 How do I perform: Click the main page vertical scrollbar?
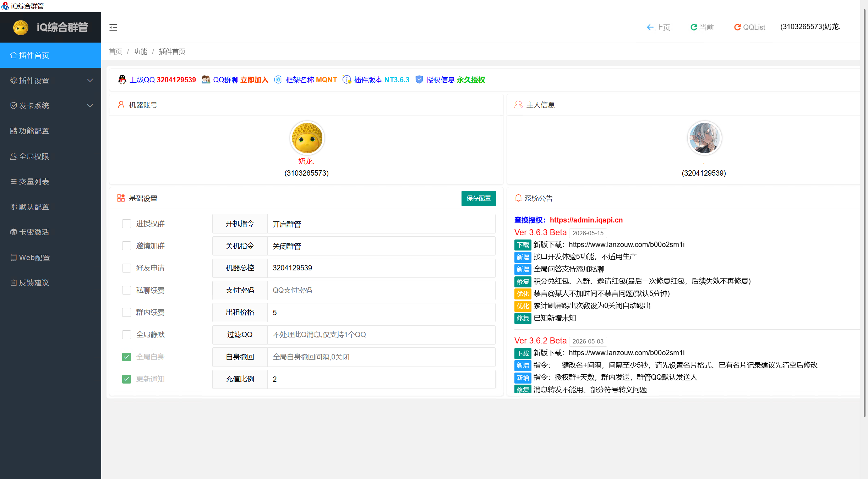click(864, 213)
